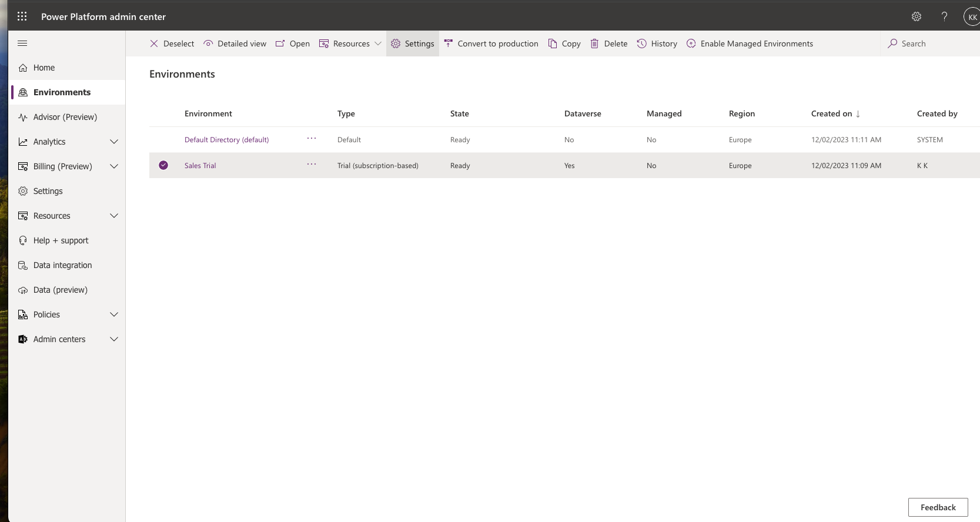The image size is (980, 522).
Task: Sort by Type column header
Action: click(346, 113)
